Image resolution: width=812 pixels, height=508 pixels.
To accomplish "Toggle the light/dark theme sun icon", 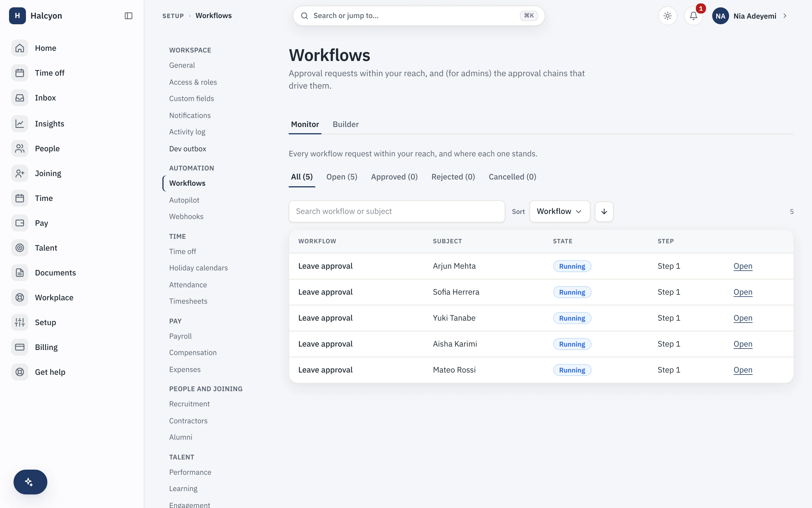I will 667,16.
